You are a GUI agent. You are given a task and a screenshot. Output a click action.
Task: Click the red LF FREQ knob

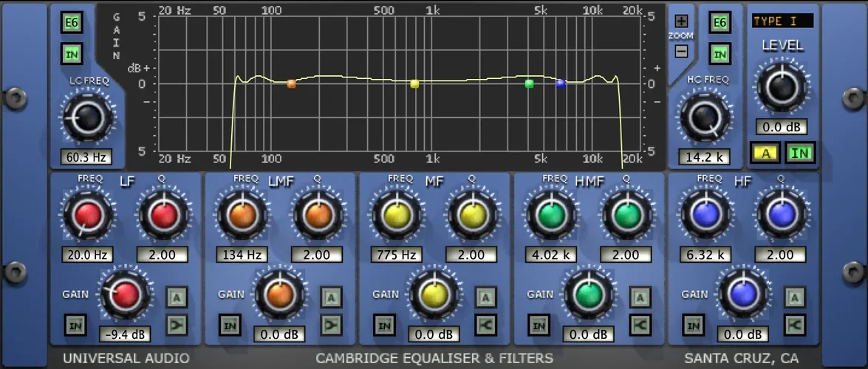click(89, 215)
